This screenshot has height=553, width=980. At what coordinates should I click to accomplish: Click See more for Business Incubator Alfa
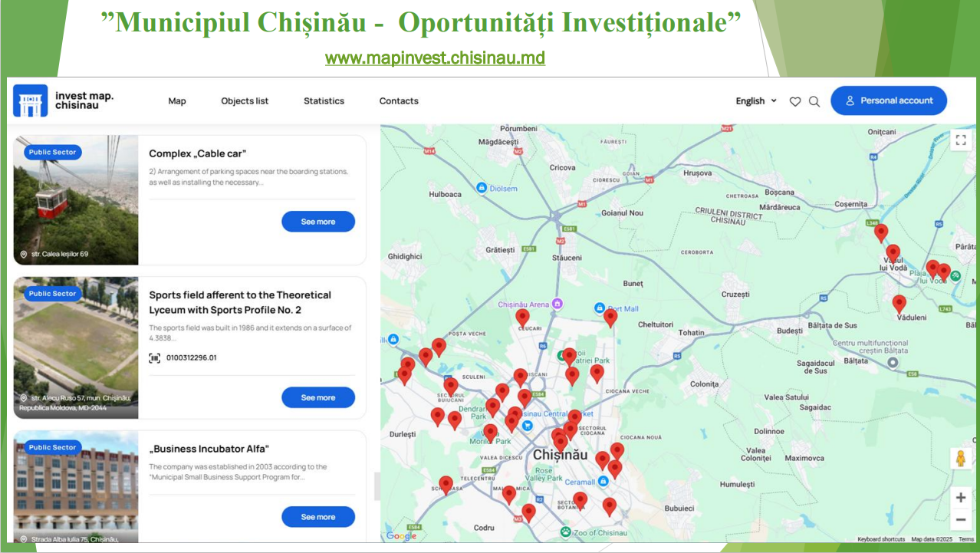coord(318,517)
